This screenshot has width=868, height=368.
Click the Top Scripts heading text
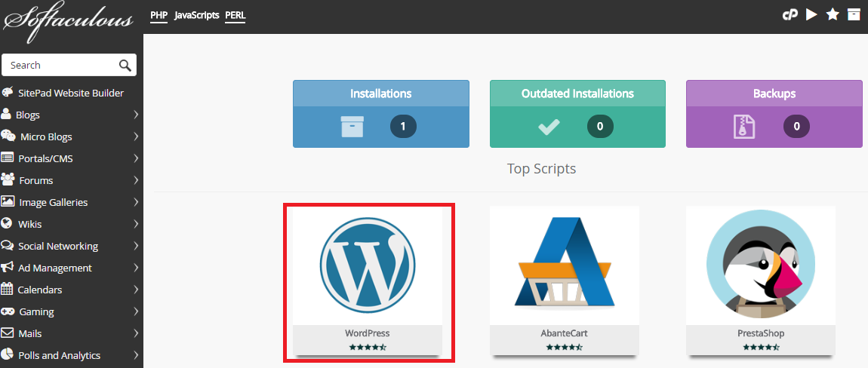(x=541, y=169)
